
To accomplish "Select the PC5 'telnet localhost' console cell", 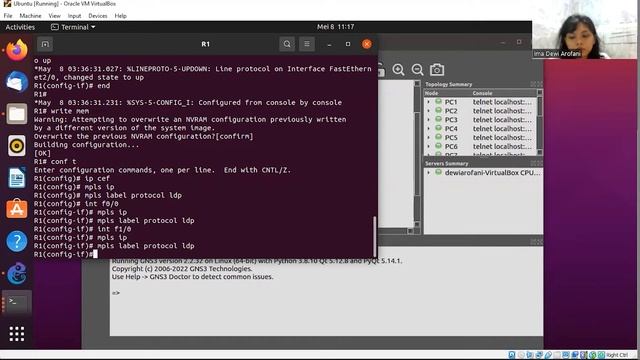I will click(502, 138).
